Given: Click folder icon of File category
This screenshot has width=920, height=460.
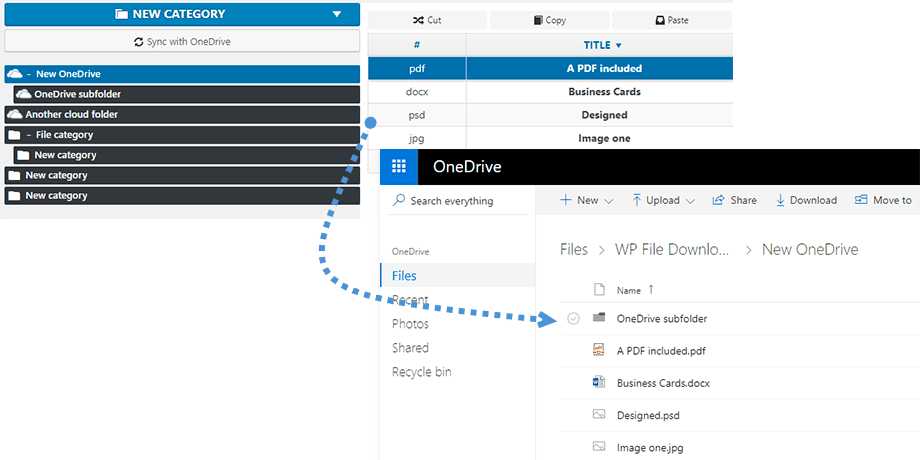Looking at the screenshot, I should click(14, 135).
